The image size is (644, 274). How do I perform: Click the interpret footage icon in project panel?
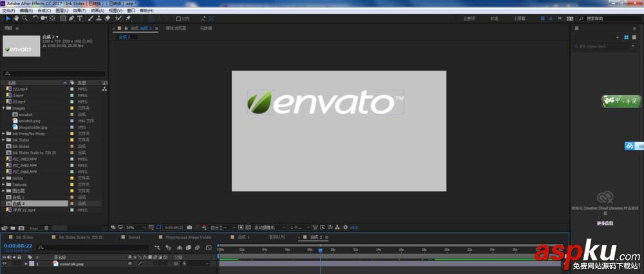point(5,228)
